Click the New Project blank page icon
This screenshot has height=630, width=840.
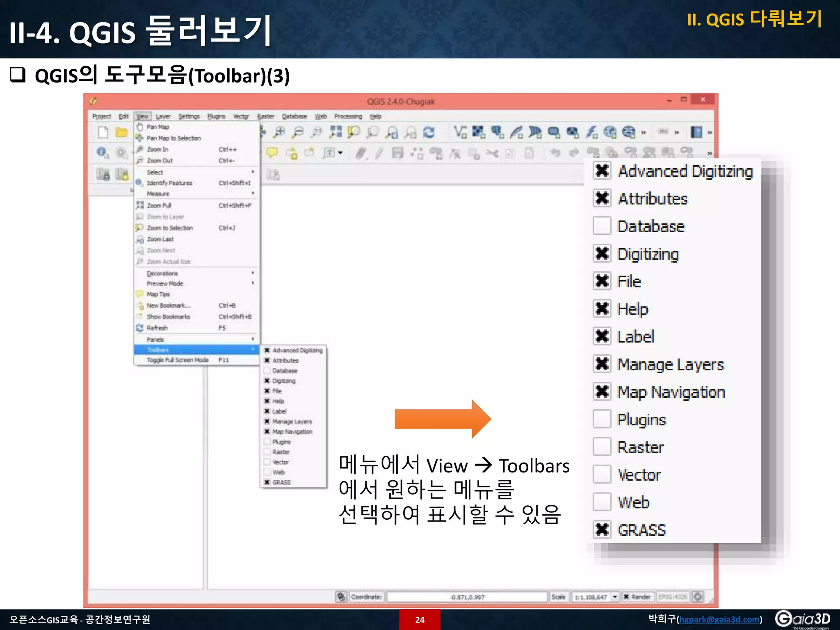click(x=103, y=132)
